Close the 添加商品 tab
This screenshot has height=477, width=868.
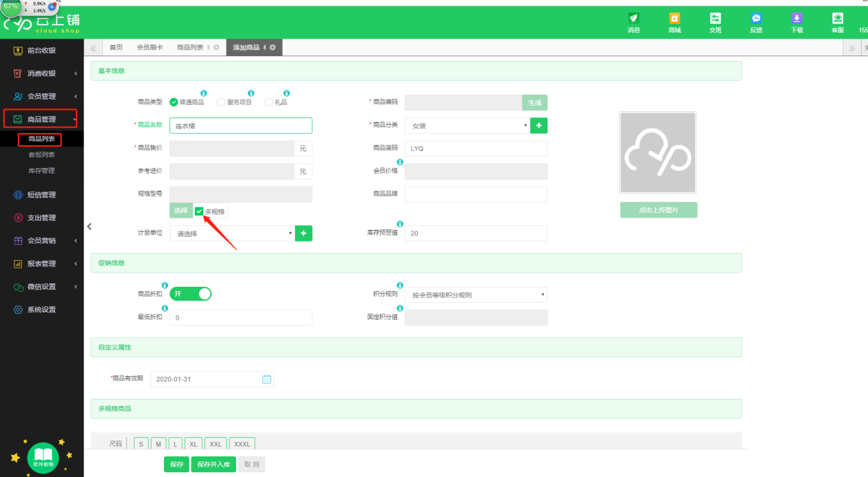pyautogui.click(x=272, y=47)
